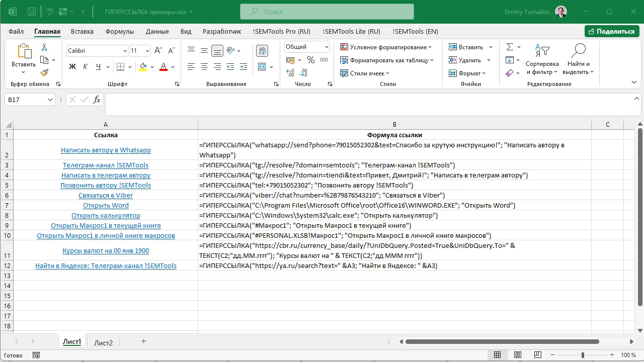Increase font size with the larger A icon
The image size is (644, 362).
pyautogui.click(x=158, y=51)
